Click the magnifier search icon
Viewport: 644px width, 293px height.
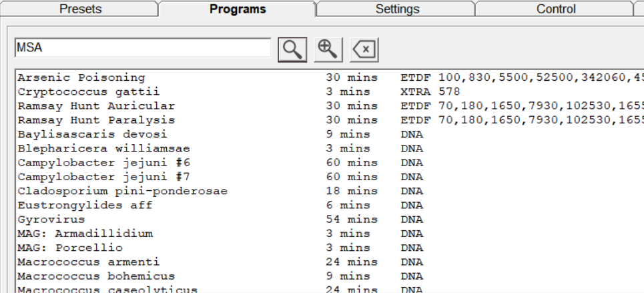[292, 49]
